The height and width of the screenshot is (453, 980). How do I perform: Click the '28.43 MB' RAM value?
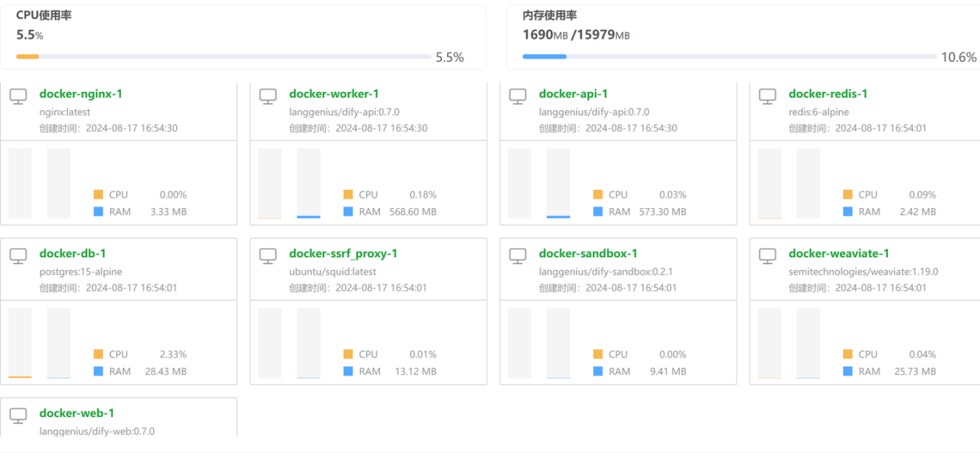click(165, 371)
